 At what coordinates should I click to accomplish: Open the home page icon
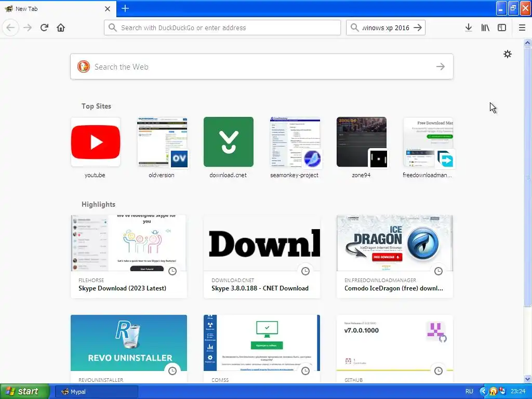pyautogui.click(x=61, y=28)
